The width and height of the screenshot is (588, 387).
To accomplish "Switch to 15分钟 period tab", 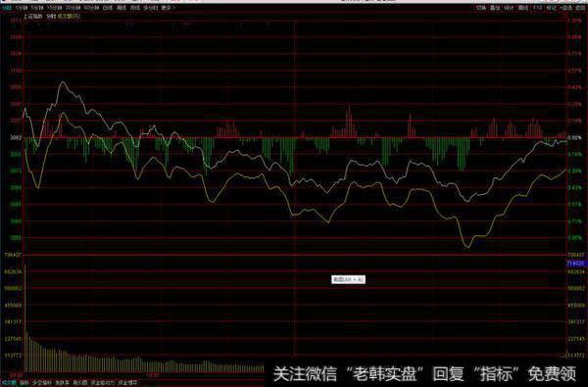I will click(54, 8).
